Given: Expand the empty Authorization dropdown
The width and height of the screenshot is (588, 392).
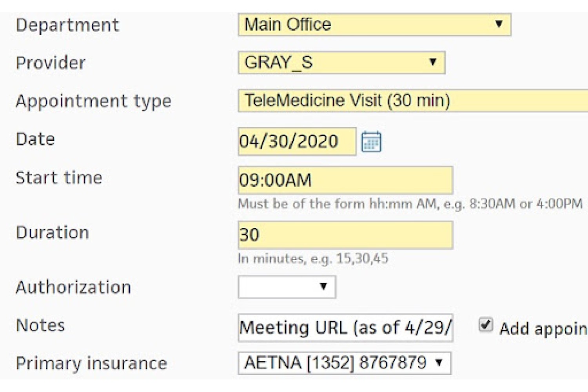Looking at the screenshot, I should pos(287,287).
